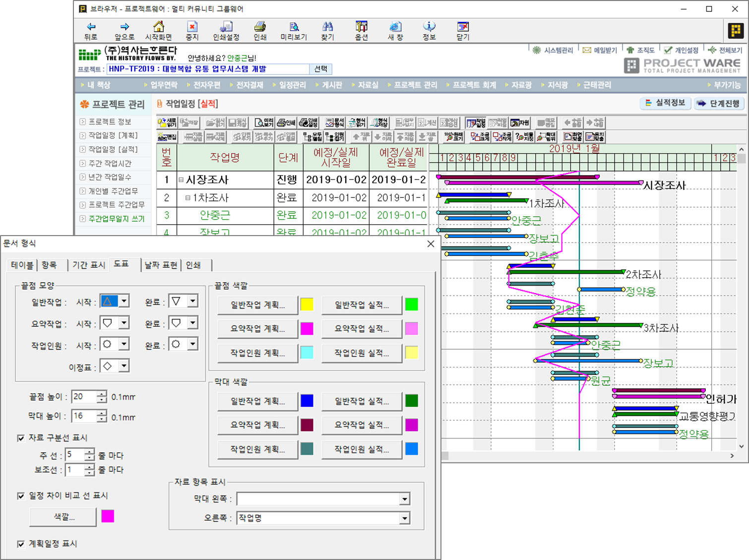Click the 선택 project select button
749x560 pixels.
pos(321,69)
